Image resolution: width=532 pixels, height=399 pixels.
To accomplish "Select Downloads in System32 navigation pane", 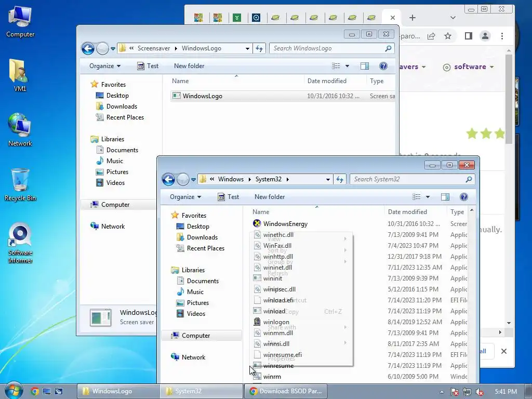I will (202, 237).
